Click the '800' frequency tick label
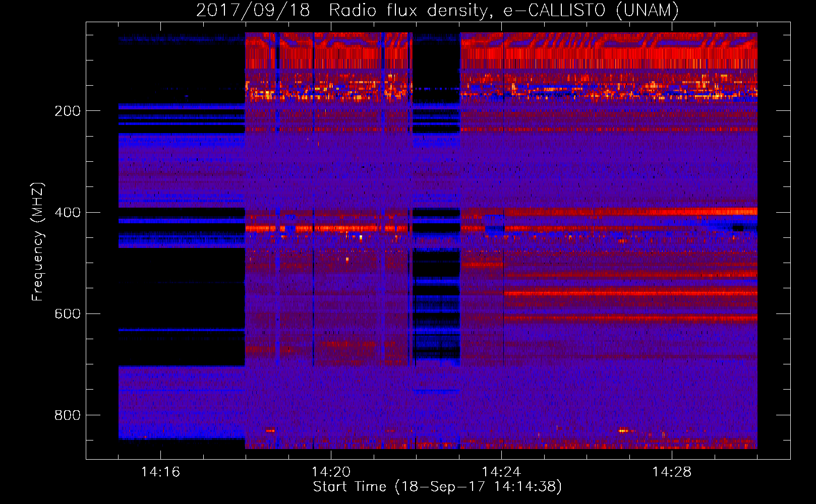 (x=67, y=415)
